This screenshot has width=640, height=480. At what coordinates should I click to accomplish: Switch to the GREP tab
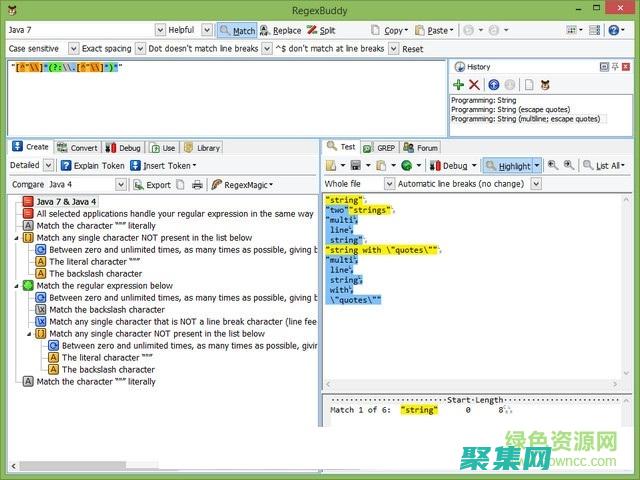(381, 147)
